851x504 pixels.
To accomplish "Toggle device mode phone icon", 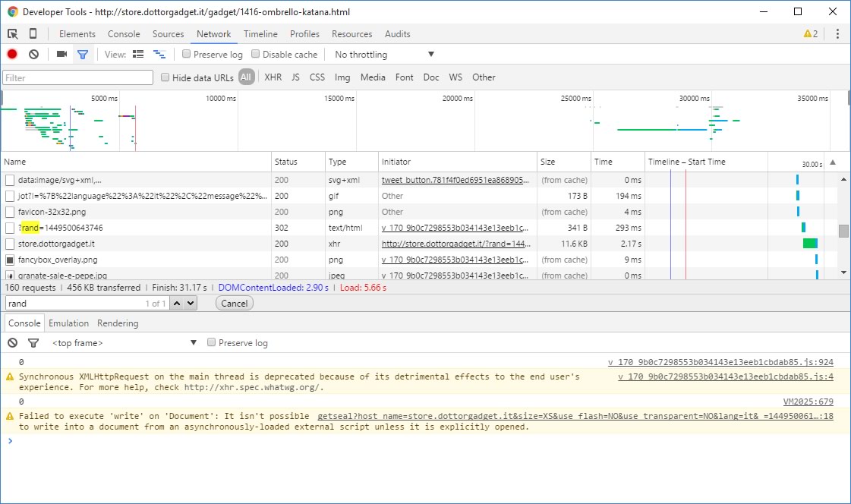I will pyautogui.click(x=33, y=33).
